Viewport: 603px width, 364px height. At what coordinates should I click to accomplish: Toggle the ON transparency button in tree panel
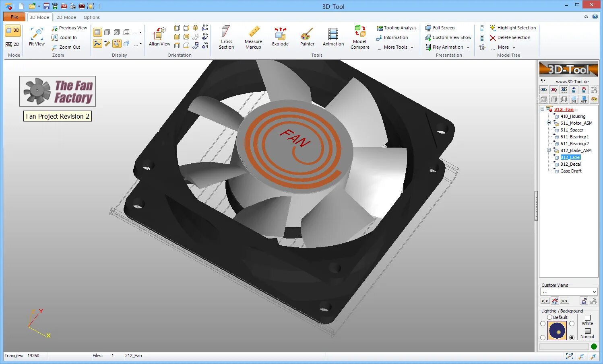[574, 99]
